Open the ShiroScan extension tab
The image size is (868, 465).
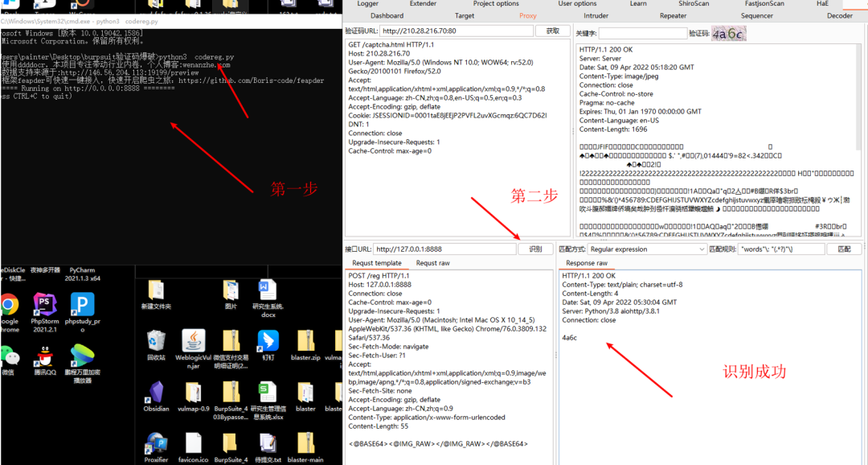click(694, 3)
